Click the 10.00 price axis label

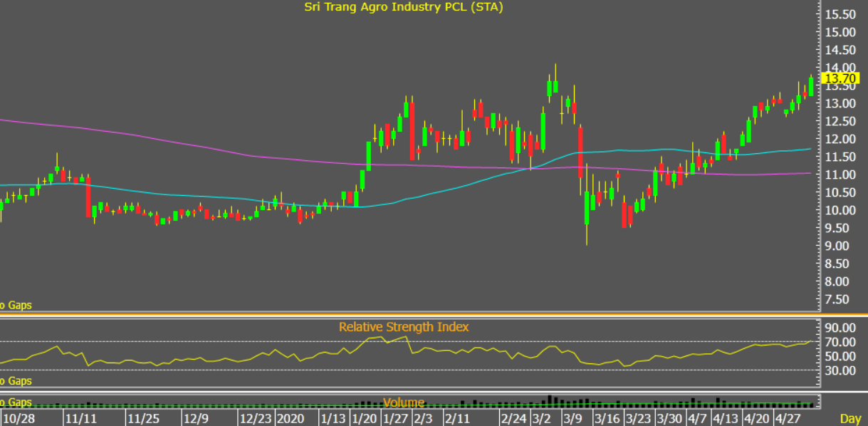(840, 210)
